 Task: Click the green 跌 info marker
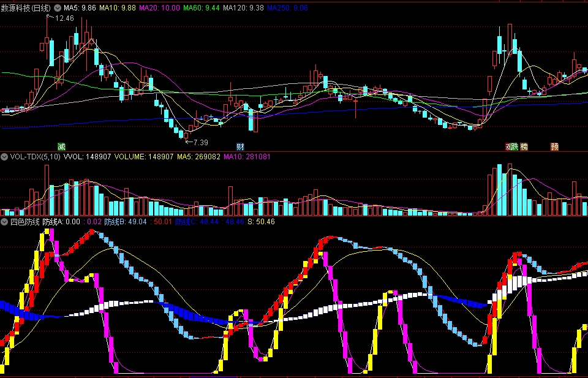[x=514, y=146]
